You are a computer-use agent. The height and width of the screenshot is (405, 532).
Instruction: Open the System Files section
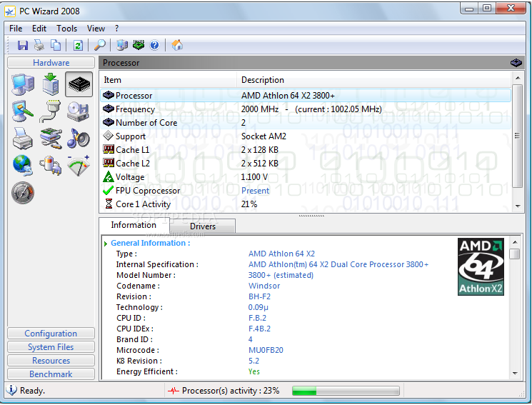tap(51, 347)
